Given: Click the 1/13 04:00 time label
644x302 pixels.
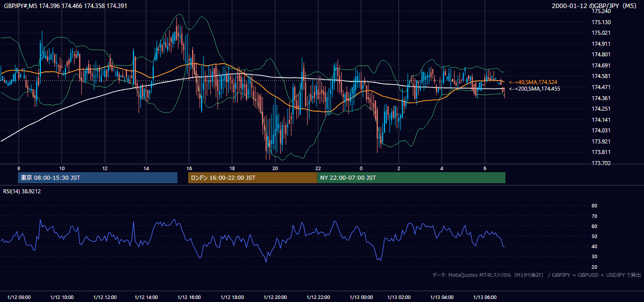Looking at the screenshot, I should click(442, 297).
